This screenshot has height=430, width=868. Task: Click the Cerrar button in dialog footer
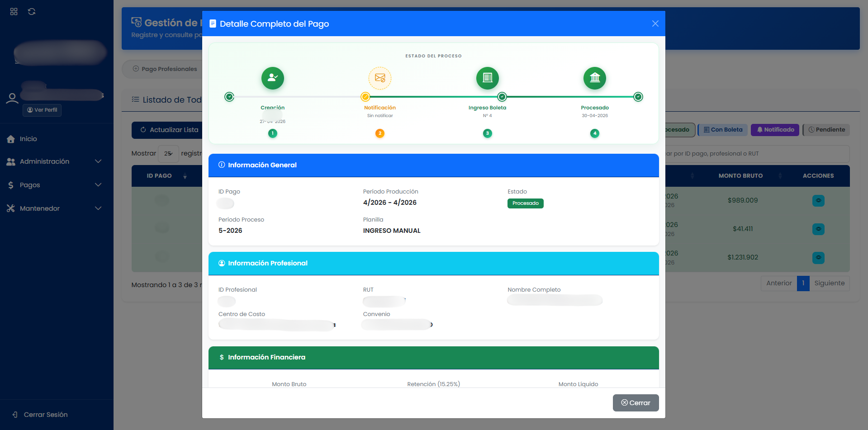coord(636,403)
